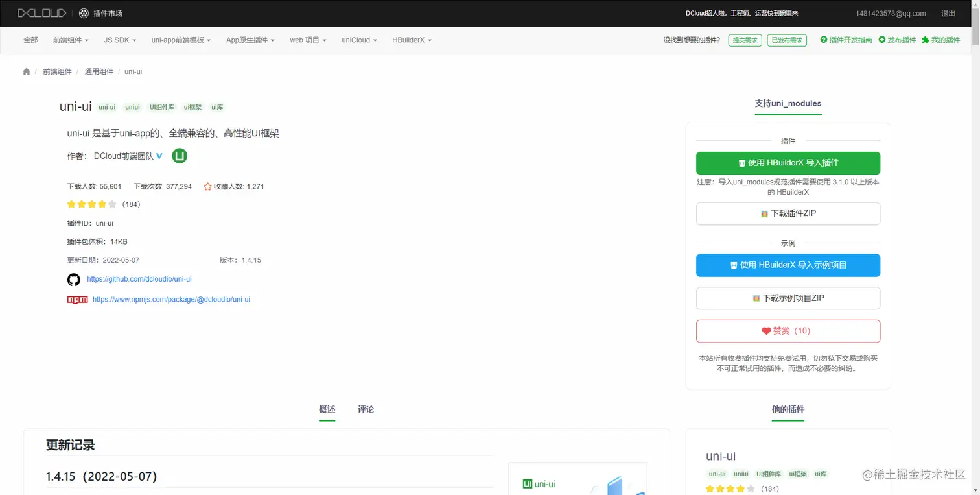Image resolution: width=980 pixels, height=495 pixels.
Task: Click the 下载示例项目ZIP button
Action: [x=788, y=298]
